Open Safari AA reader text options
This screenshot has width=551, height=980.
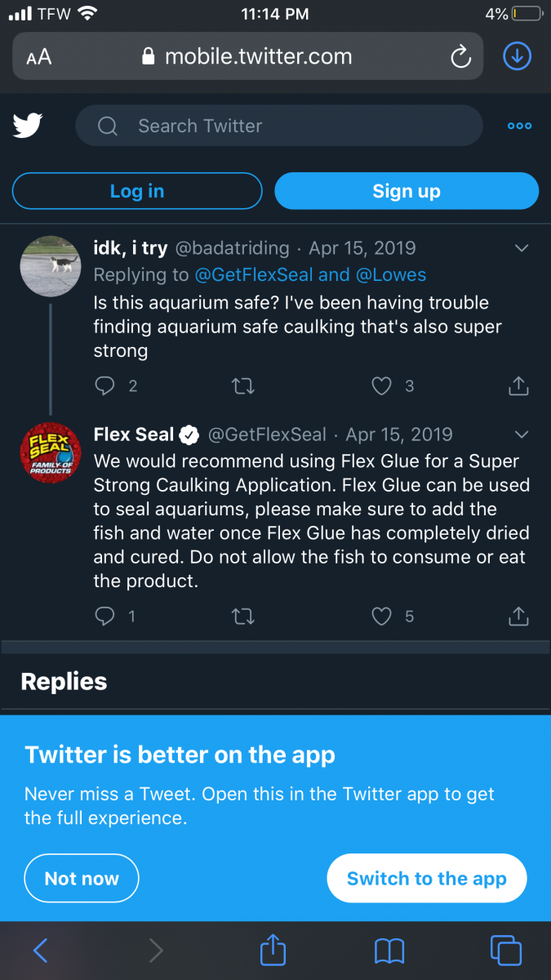click(x=38, y=56)
